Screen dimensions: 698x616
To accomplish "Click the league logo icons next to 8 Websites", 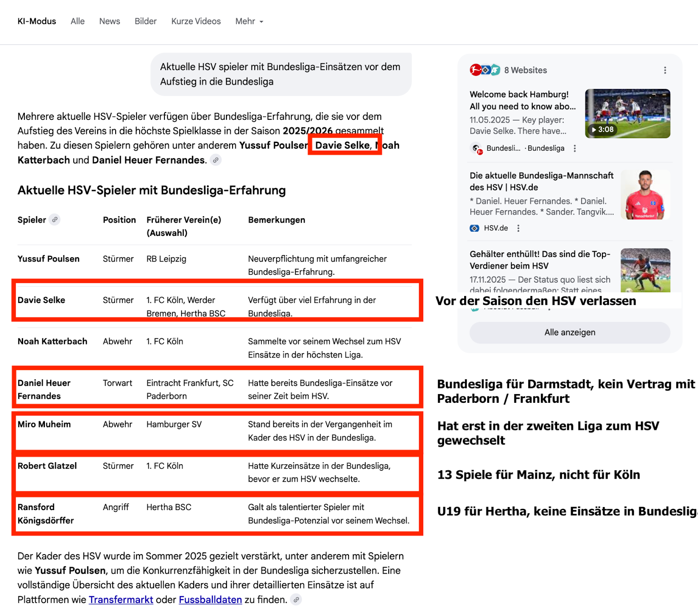I will [484, 70].
